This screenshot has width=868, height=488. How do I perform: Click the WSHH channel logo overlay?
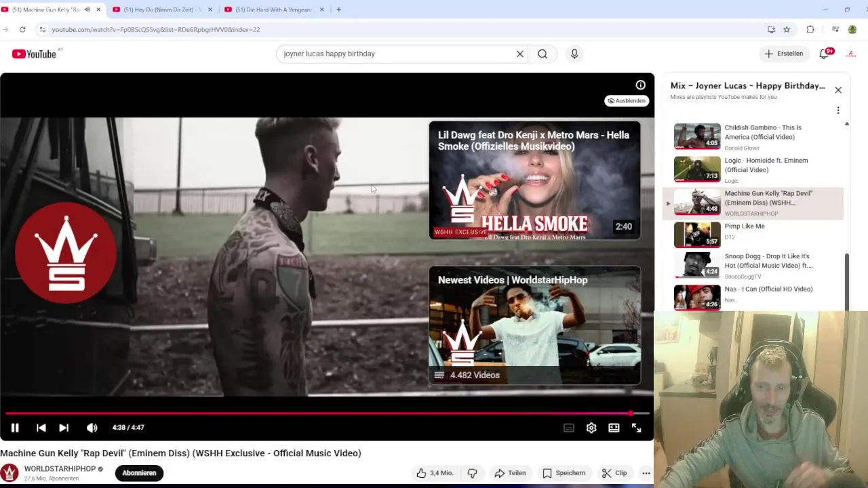tap(66, 252)
